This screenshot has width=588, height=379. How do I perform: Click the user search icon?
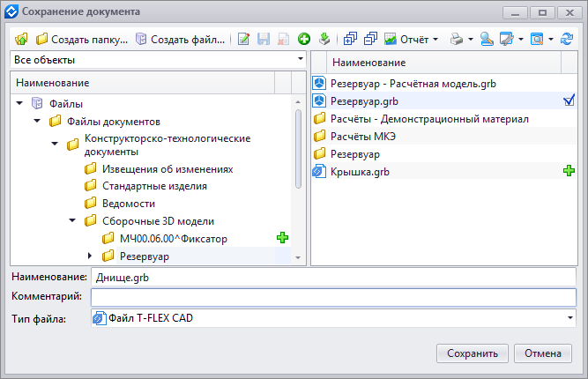(x=487, y=39)
